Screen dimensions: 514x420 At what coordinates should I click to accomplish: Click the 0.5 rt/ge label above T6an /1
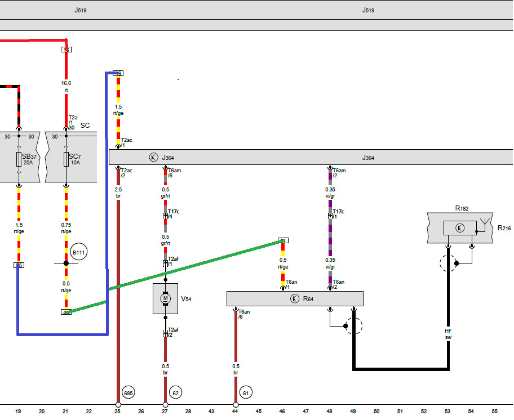click(283, 263)
